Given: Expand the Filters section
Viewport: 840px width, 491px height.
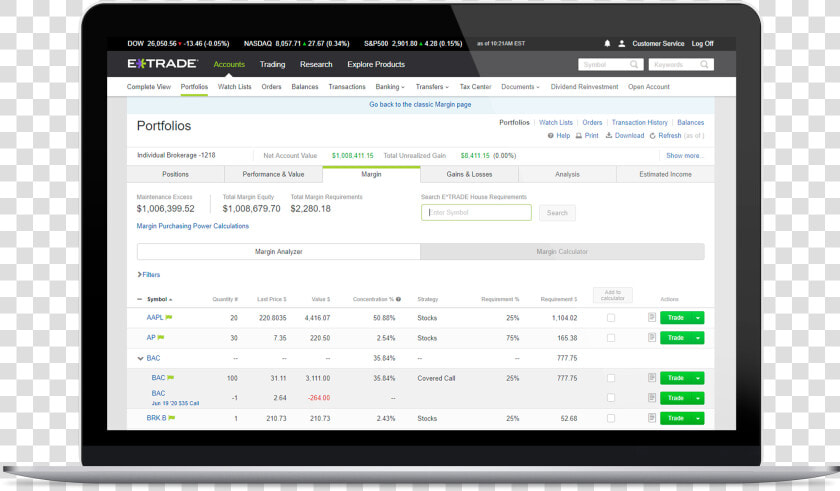Looking at the screenshot, I should point(148,275).
